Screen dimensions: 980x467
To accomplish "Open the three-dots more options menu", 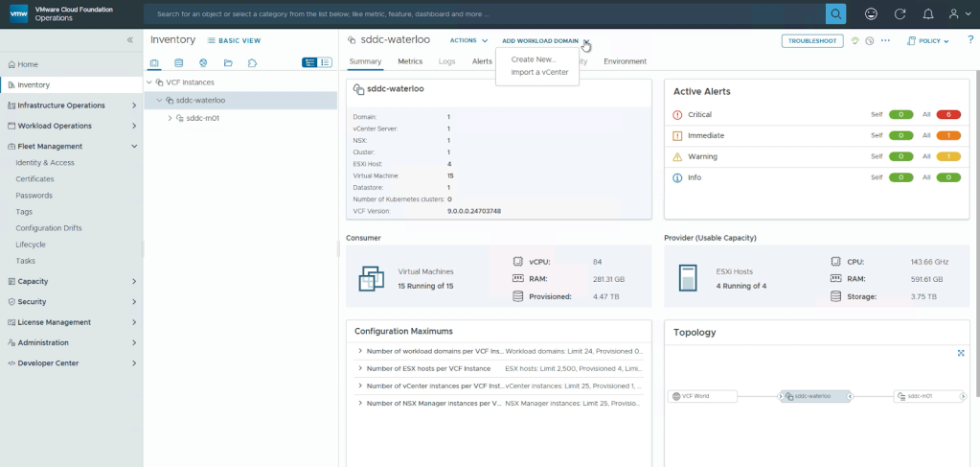I will [885, 41].
